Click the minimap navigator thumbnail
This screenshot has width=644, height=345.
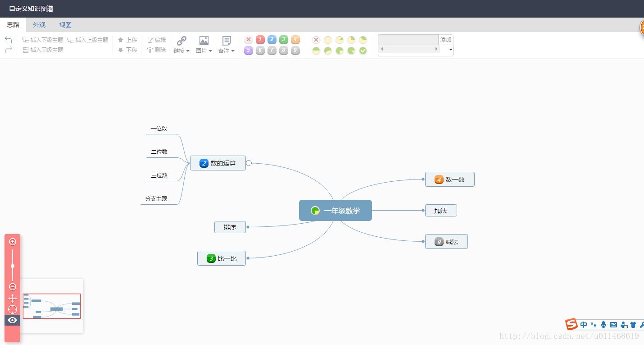pyautogui.click(x=52, y=306)
